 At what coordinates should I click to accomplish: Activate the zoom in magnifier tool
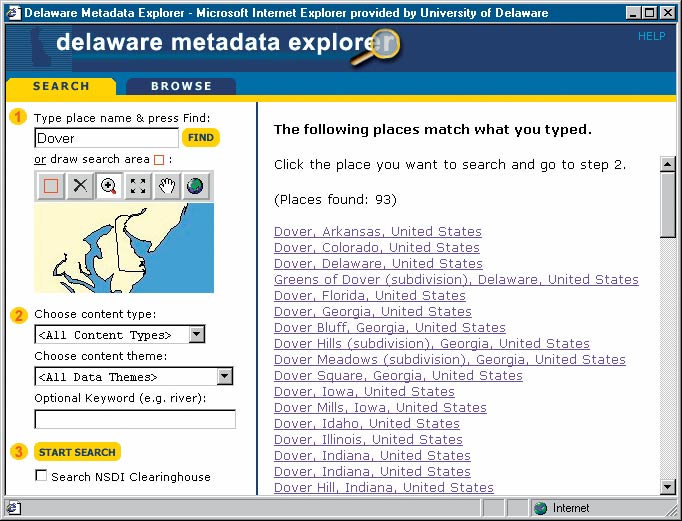tap(109, 186)
